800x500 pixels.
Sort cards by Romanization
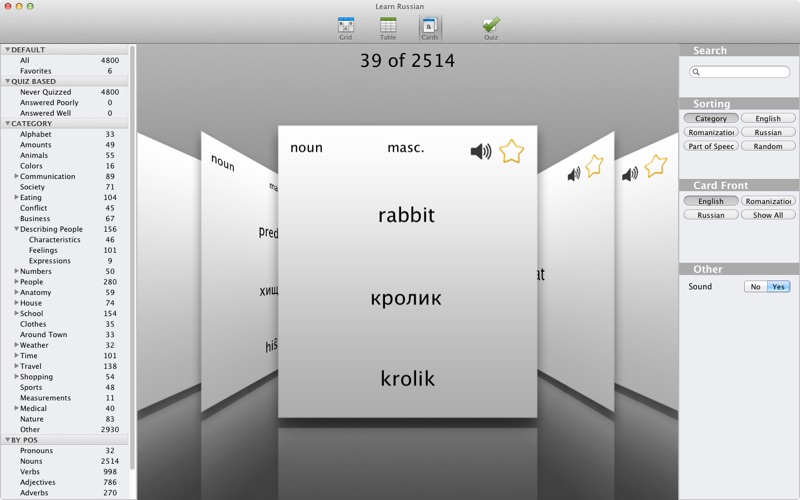pyautogui.click(x=711, y=132)
